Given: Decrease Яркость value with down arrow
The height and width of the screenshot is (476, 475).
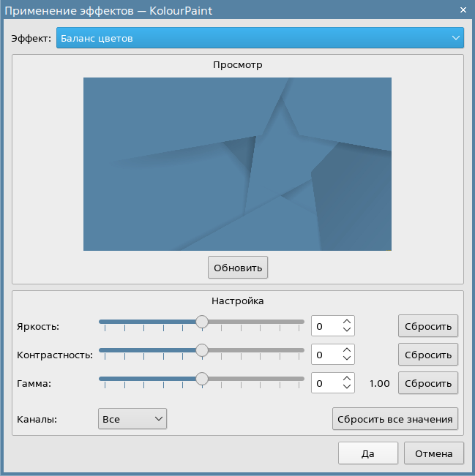Looking at the screenshot, I should (347, 330).
